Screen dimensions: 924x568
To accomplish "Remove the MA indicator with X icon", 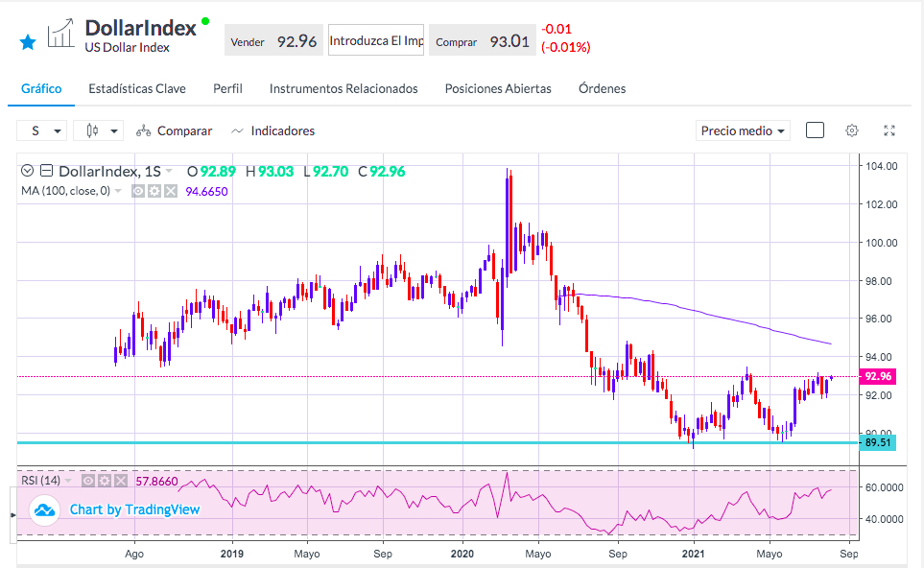I will [170, 191].
